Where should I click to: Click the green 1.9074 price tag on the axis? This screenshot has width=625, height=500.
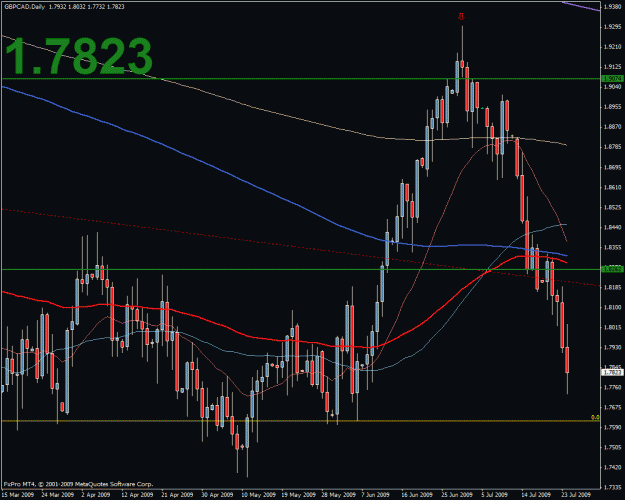(613, 79)
